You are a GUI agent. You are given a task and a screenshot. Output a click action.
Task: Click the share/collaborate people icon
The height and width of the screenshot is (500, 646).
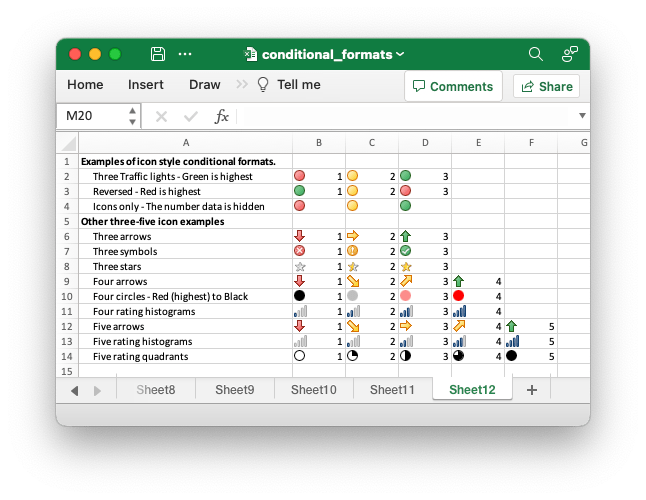tap(570, 54)
